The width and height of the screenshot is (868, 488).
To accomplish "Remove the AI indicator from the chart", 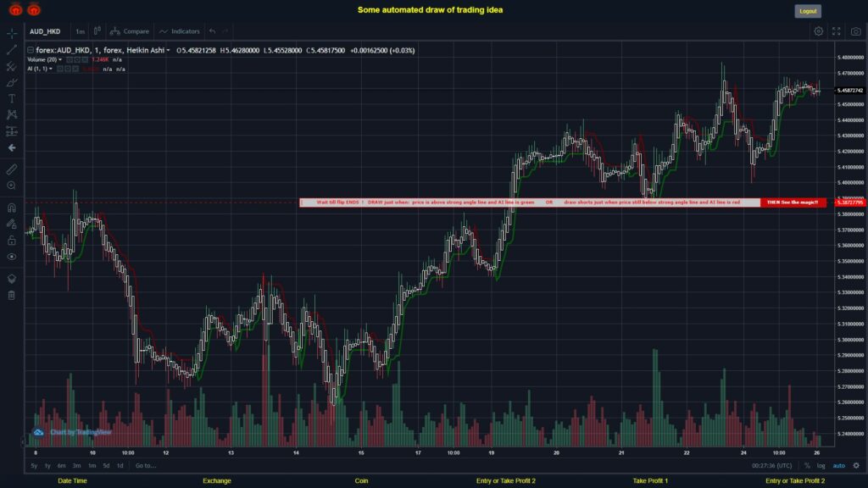I will pos(75,69).
